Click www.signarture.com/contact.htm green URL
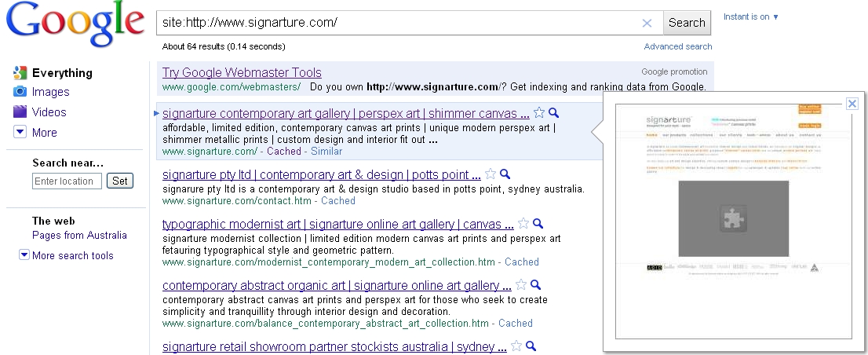Image resolution: width=868 pixels, height=355 pixels. 237,200
